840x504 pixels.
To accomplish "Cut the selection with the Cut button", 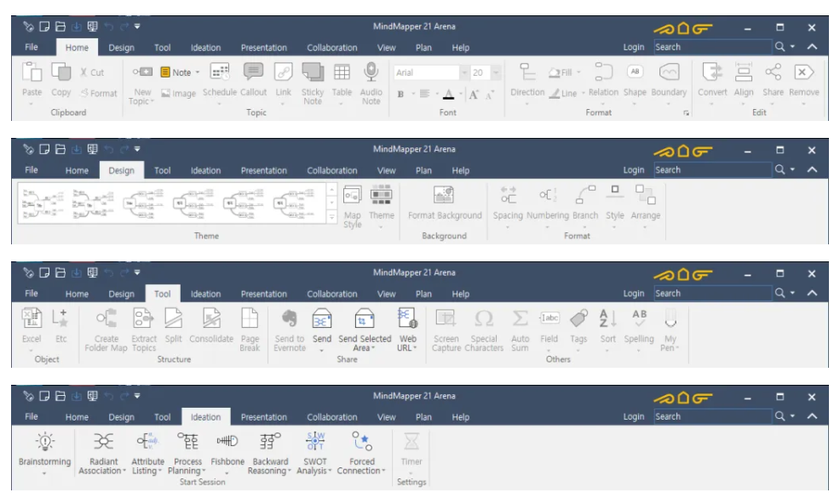I will click(x=92, y=72).
